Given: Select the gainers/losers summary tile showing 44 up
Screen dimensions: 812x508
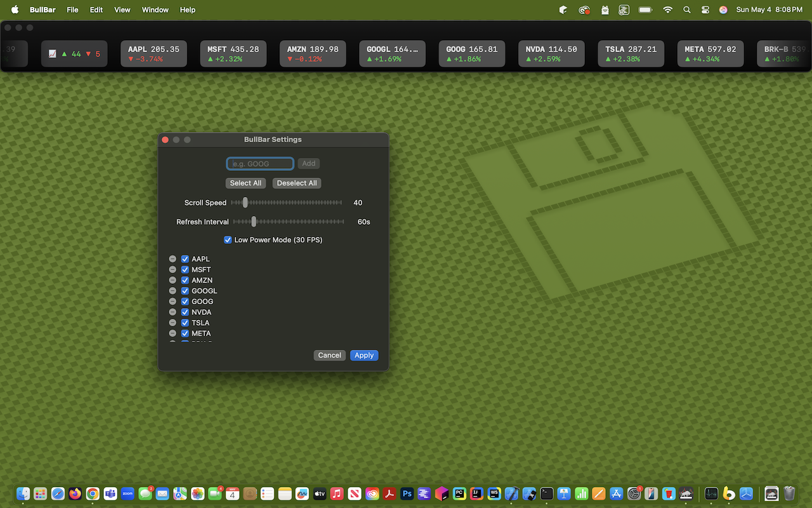Looking at the screenshot, I should click(x=74, y=53).
